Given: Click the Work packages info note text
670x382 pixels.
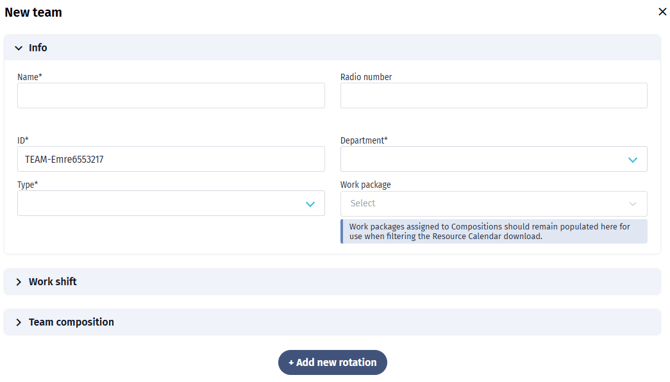Looking at the screenshot, I should 489,231.
